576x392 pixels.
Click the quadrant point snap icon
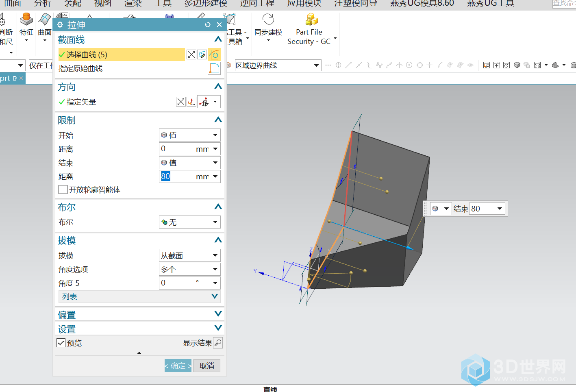point(420,65)
